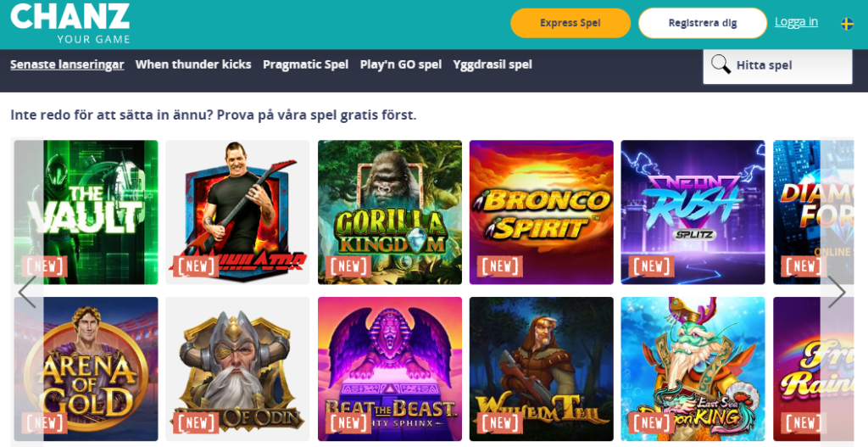Show more games with right carousel arrow
Viewport: 868px width, 447px height.
pos(837,292)
